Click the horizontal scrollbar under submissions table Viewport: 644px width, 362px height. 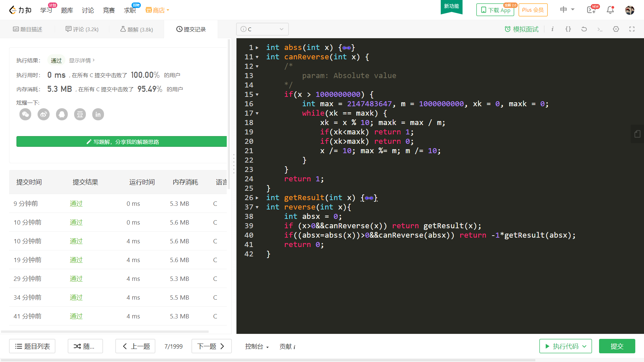tap(105, 331)
